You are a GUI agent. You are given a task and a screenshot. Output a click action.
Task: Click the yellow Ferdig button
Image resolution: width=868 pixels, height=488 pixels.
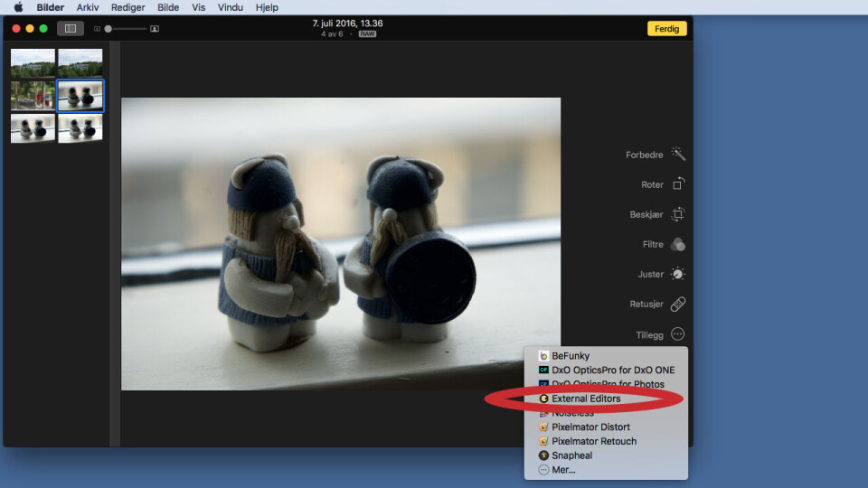point(666,29)
